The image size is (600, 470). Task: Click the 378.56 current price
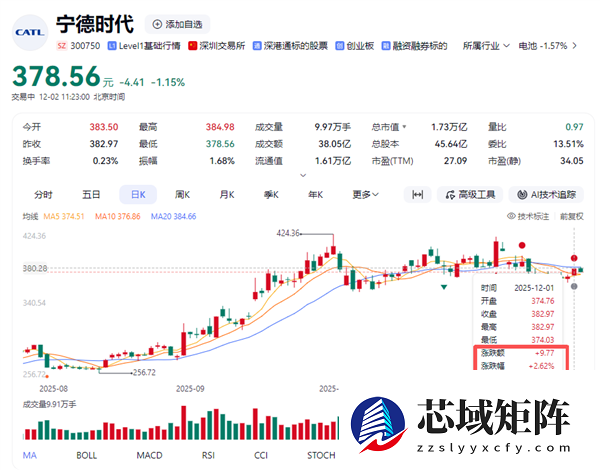tap(56, 76)
